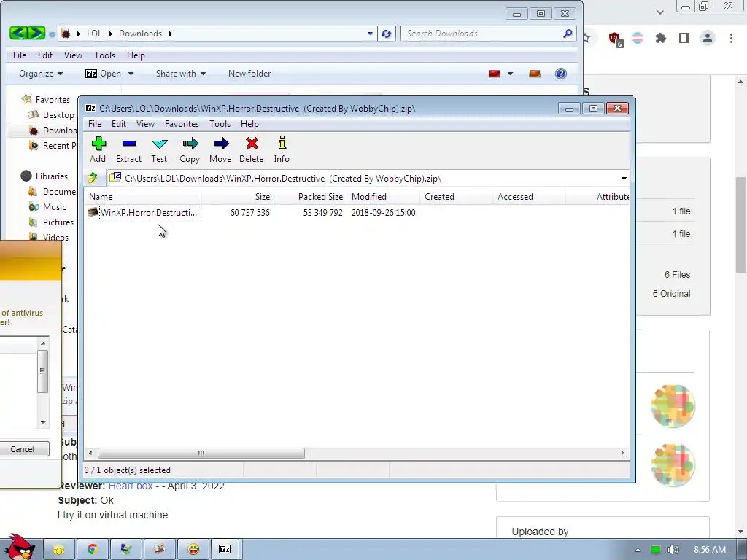Screen dimensions: 747x560
Task: Sort by the Packed Size column
Action: click(x=311, y=197)
